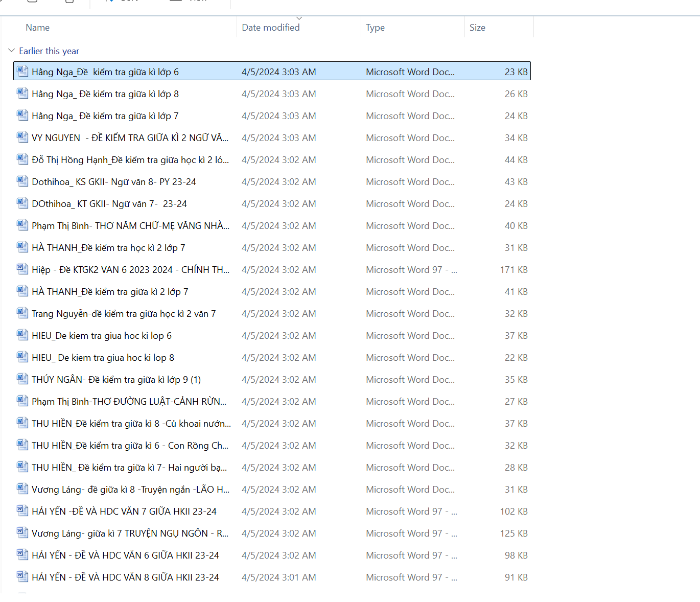Sort by the Type column header
This screenshot has height=602, width=700.
tap(375, 28)
